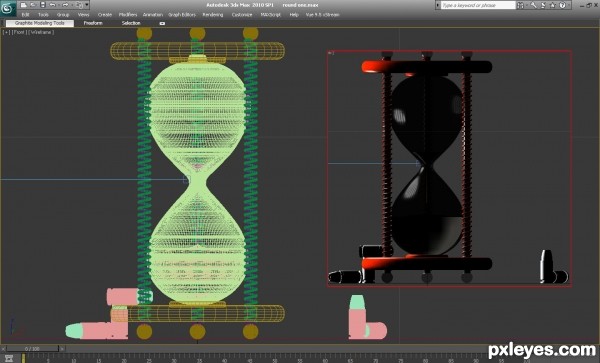Undo last action with the Undo arrow

point(53,5)
